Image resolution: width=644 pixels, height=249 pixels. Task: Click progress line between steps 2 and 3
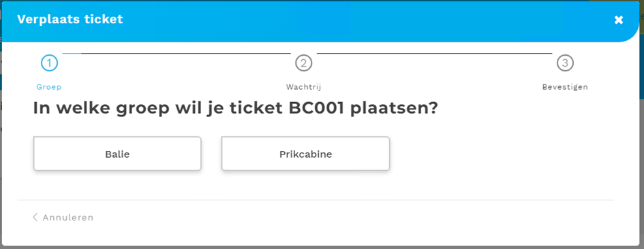pos(435,53)
